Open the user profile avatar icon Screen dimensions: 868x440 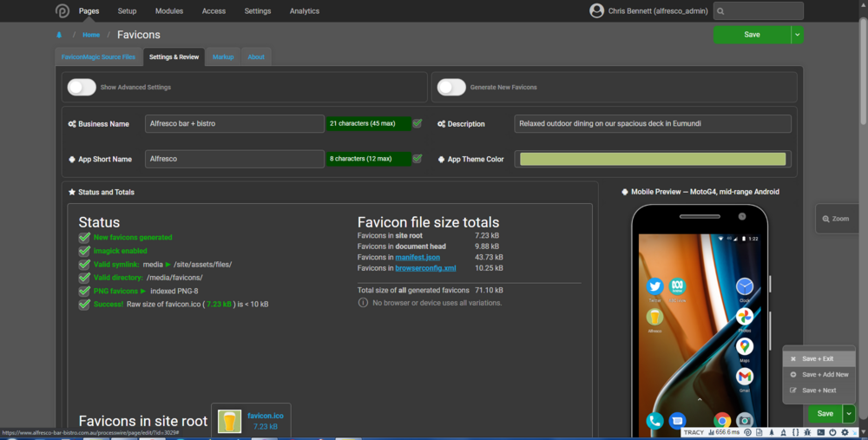(596, 11)
